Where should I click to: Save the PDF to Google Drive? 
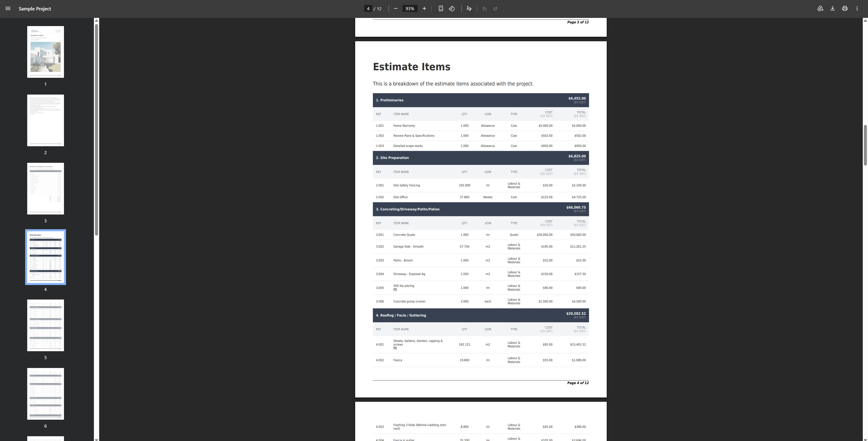pos(820,8)
